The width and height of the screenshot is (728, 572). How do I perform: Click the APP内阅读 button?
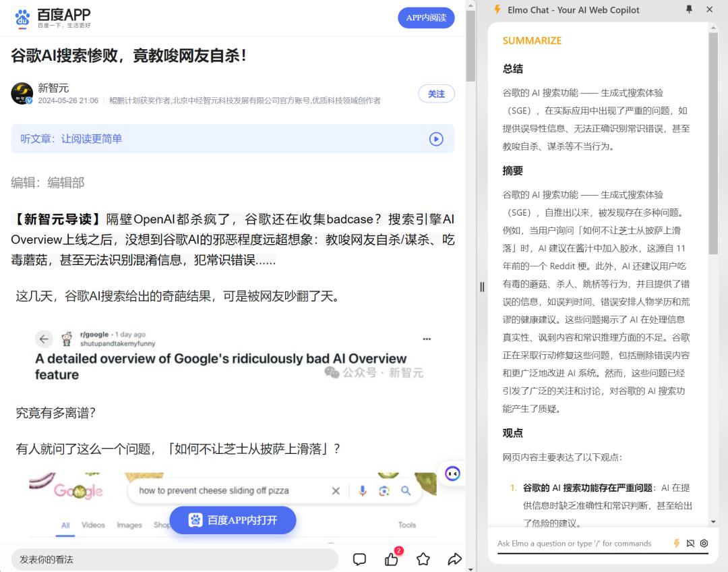click(426, 18)
